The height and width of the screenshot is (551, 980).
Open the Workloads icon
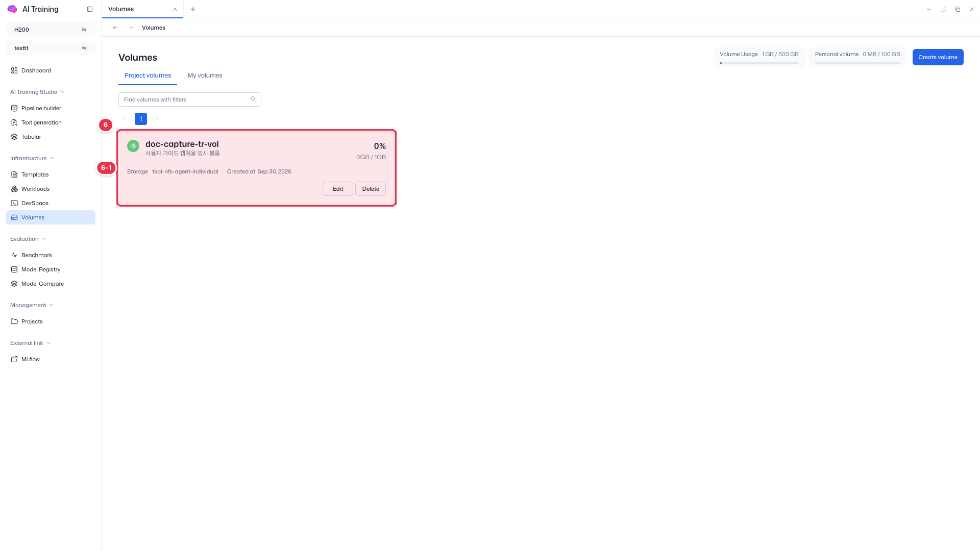pos(14,189)
